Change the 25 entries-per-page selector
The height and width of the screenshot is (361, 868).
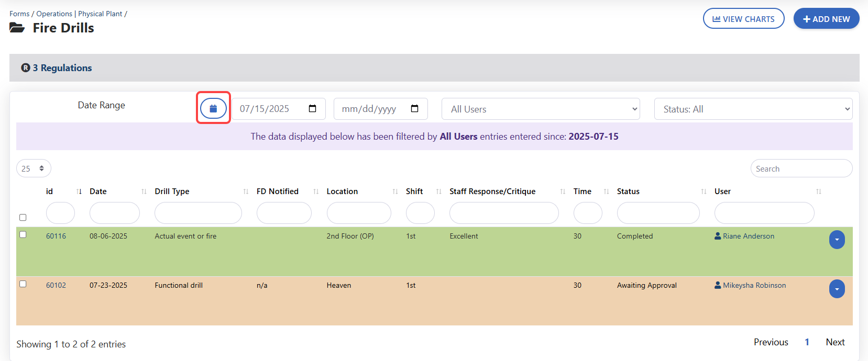point(34,168)
